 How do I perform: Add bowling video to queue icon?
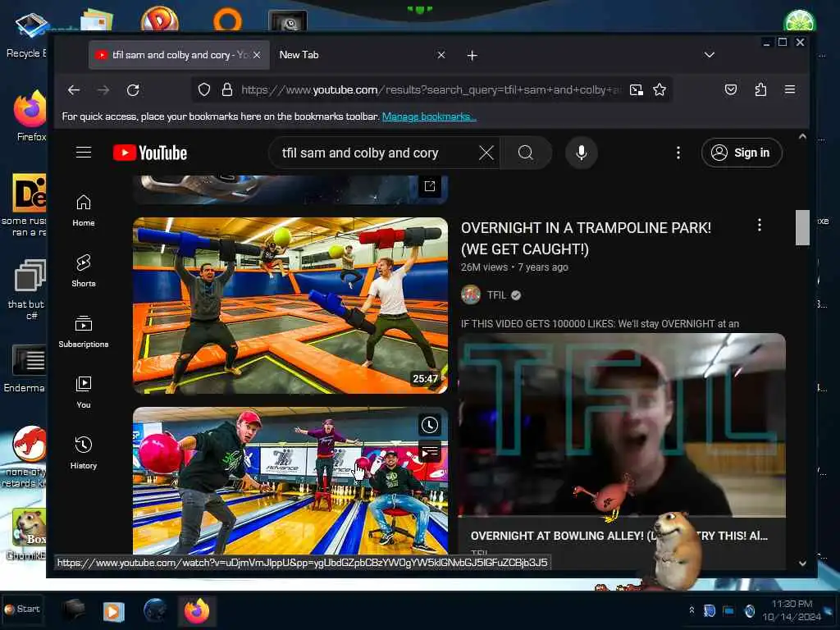click(430, 452)
